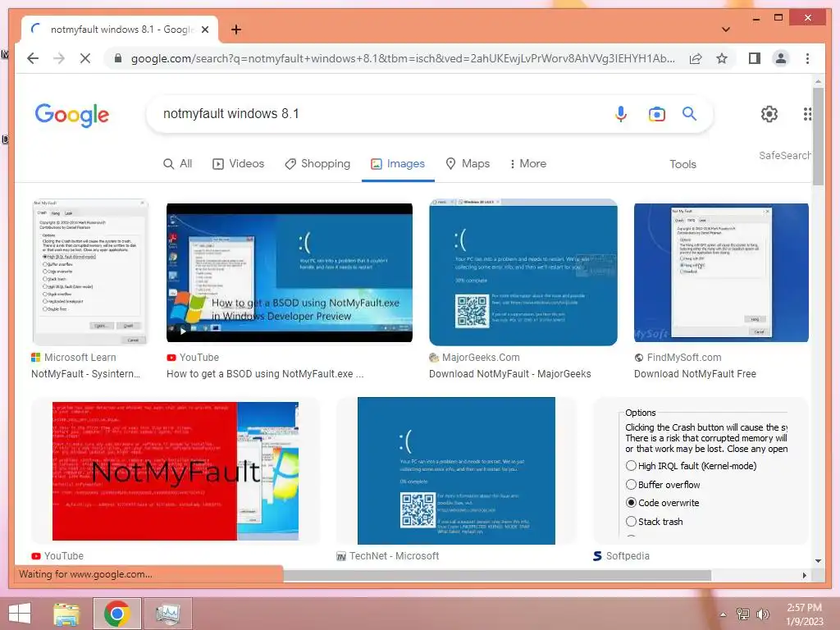Open red NotMyFault YouTube thumbnail

176,471
